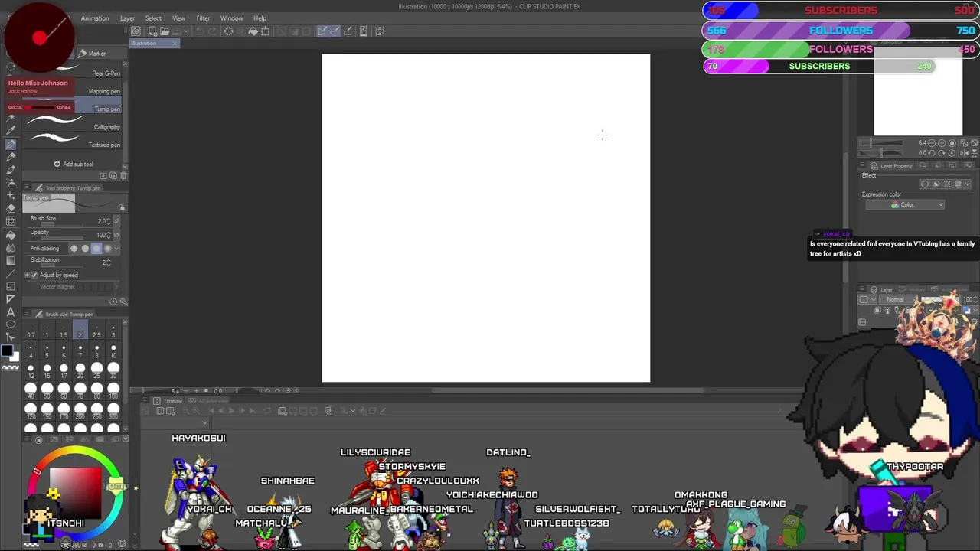Select the no anti-aliasing option
The width and height of the screenshot is (980, 551).
[x=74, y=249]
